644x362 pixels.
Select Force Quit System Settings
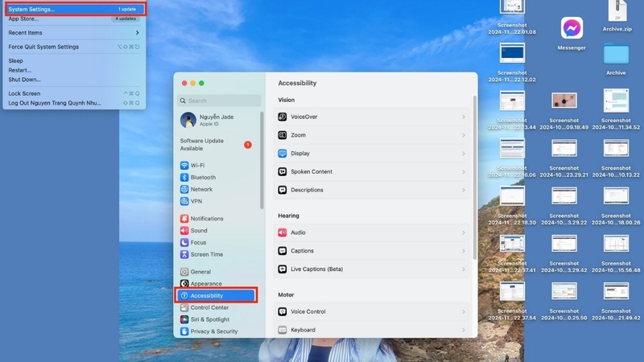click(x=43, y=47)
